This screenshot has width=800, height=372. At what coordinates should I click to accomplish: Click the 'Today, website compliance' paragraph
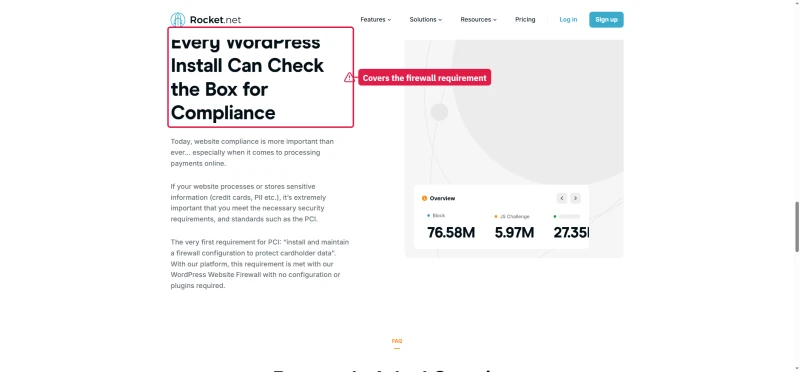coord(252,153)
